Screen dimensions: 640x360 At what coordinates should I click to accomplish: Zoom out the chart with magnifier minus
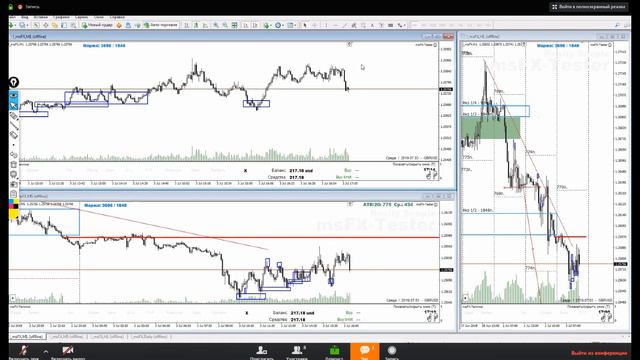click(225, 25)
